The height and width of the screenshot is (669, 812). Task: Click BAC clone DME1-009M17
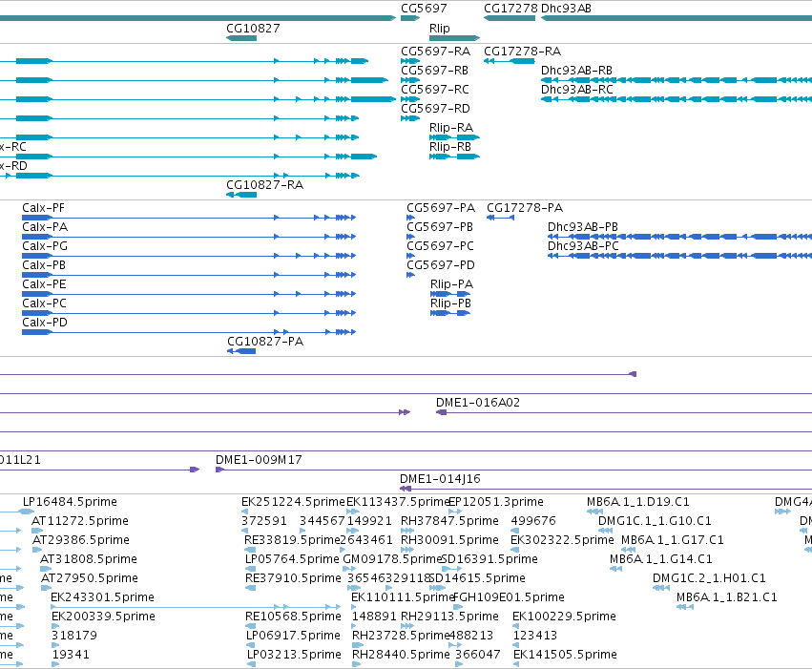pos(259,460)
